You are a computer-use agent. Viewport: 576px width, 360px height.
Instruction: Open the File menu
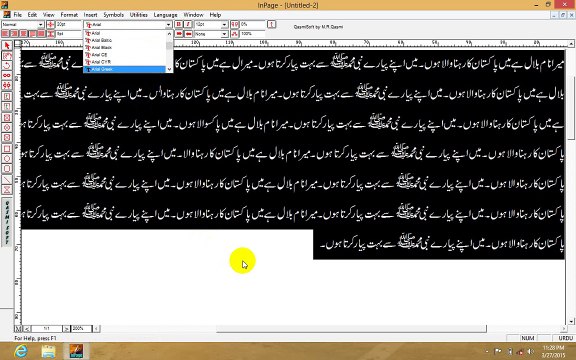(x=18, y=15)
